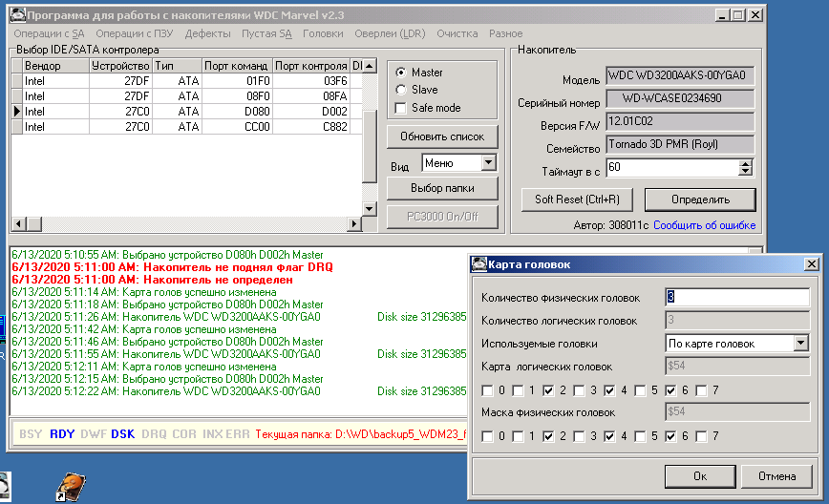Select the Slave radio button
829x504 pixels.
[401, 90]
